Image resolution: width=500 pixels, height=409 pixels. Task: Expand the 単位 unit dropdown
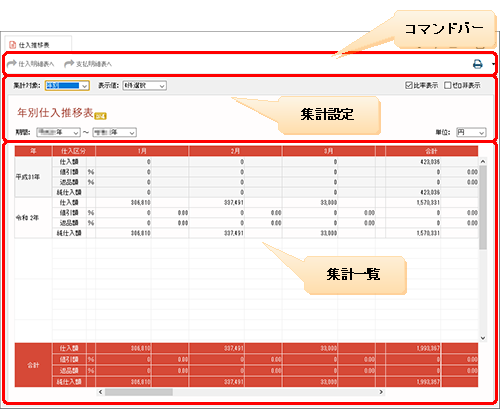[x=471, y=132]
